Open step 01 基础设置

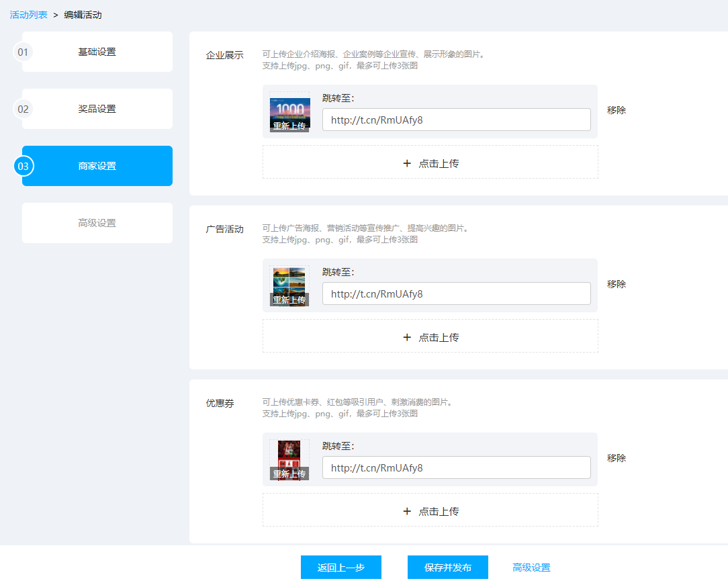click(x=97, y=52)
